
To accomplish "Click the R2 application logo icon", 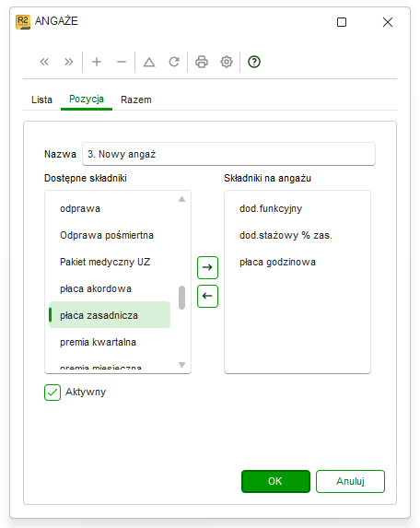I will pyautogui.click(x=23, y=22).
